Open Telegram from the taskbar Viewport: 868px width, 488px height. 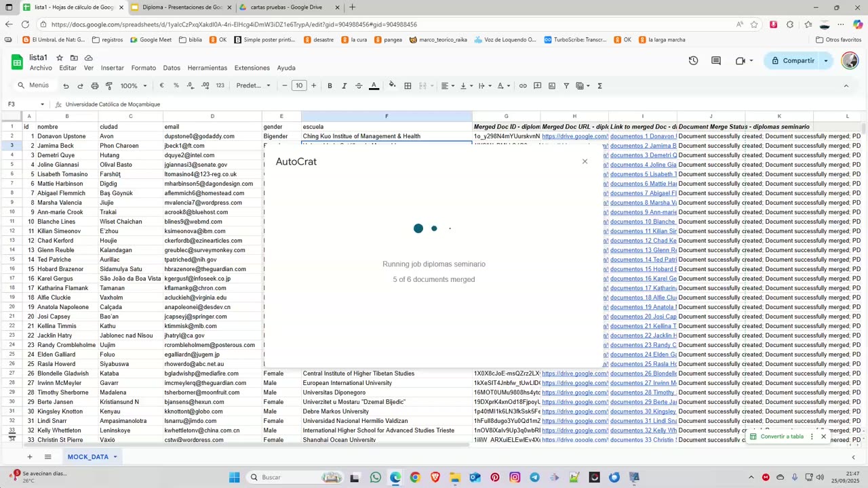(x=534, y=477)
